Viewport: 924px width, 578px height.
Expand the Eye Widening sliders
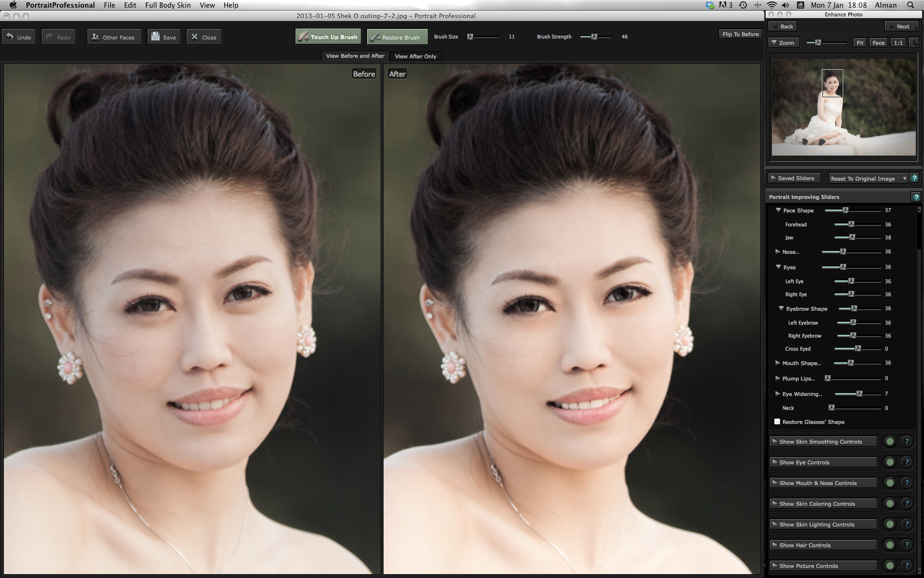click(x=777, y=394)
